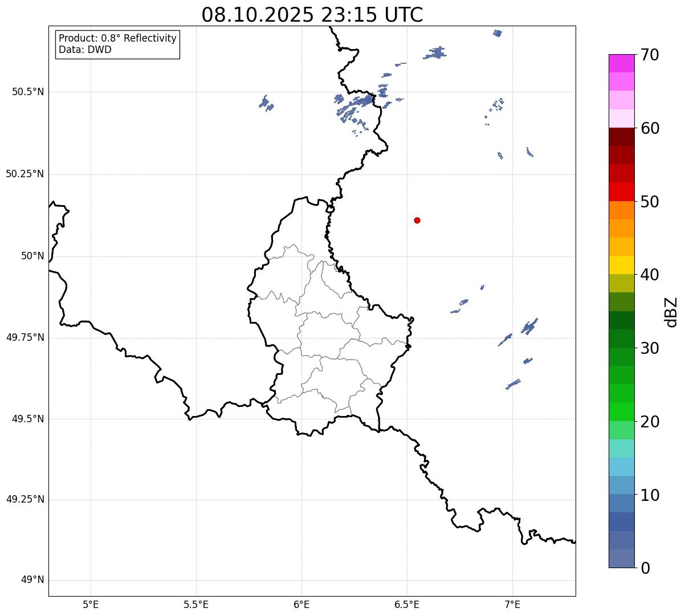Click the longitude label "5°E"
This screenshot has height=616, width=685.
pos(91,604)
